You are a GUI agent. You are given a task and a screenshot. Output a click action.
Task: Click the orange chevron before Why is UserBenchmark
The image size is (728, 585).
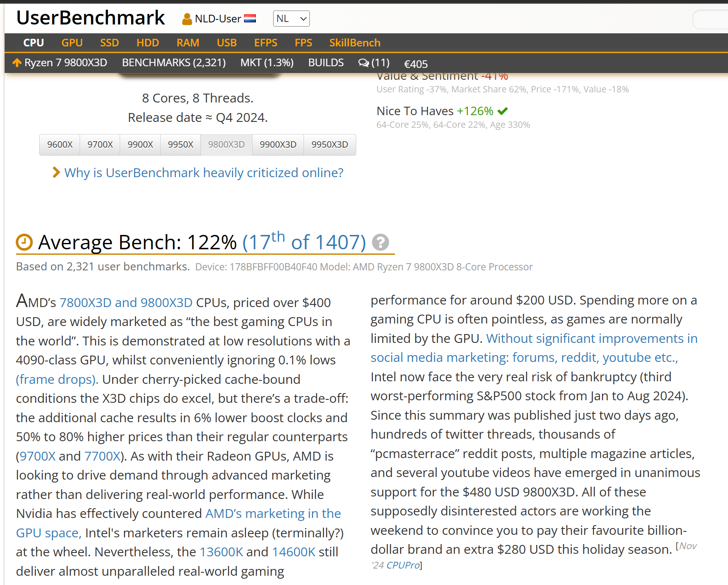(56, 173)
